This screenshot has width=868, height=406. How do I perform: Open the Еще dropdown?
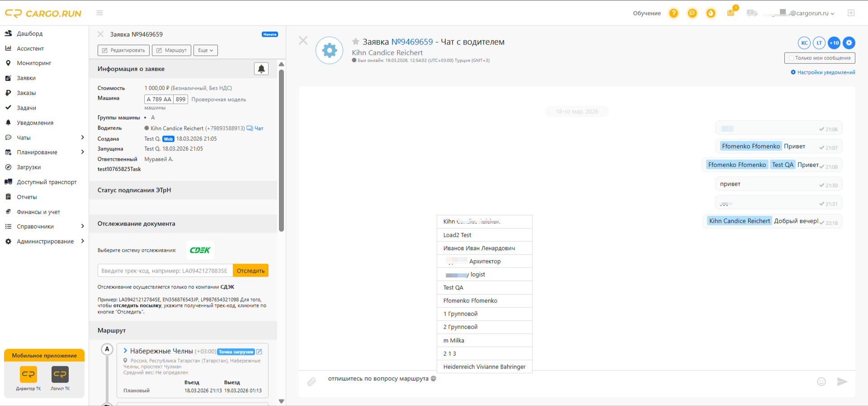(206, 50)
